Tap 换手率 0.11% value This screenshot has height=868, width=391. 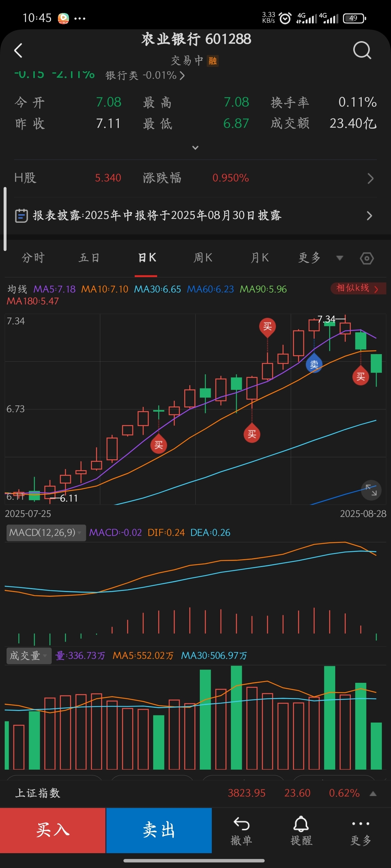(357, 102)
